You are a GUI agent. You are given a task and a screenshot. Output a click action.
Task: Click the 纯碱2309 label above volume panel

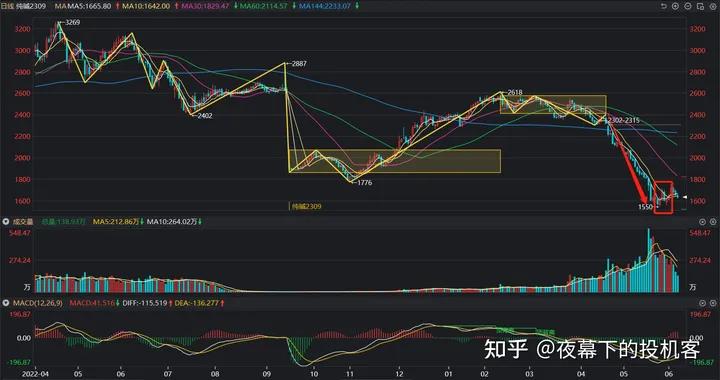306,207
